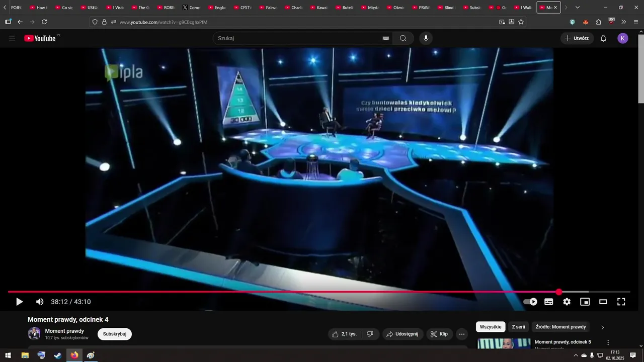This screenshot has width=644, height=362.
Task: Open more actions three-dot menu
Action: coord(462,334)
